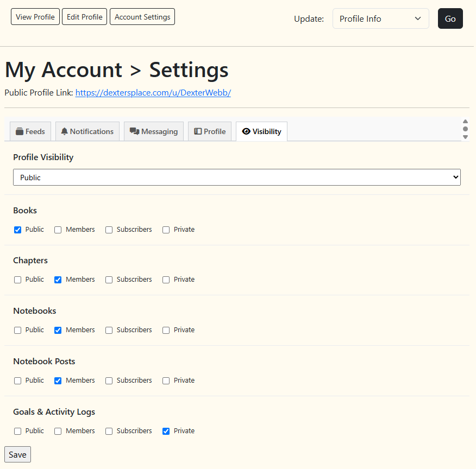Check Public for Notebook Posts

click(x=17, y=381)
